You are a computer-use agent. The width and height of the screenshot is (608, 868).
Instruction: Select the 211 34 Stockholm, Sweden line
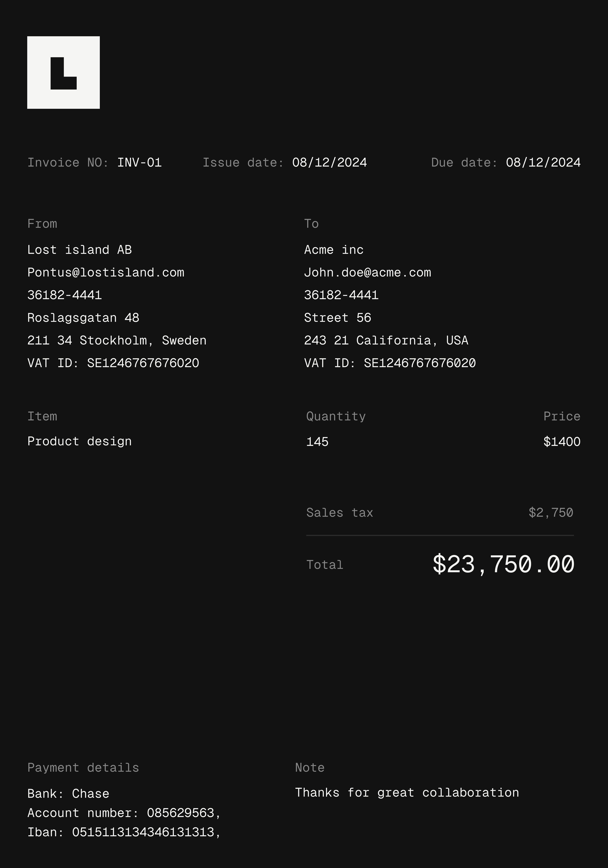(x=117, y=341)
